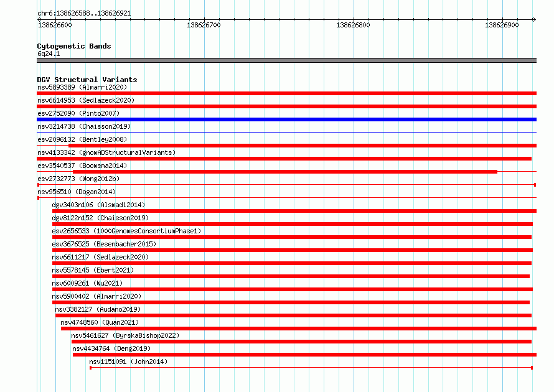This screenshot has height=392, width=554.
Task: Click the DGV Structural Variants track title
Action: click(87, 80)
